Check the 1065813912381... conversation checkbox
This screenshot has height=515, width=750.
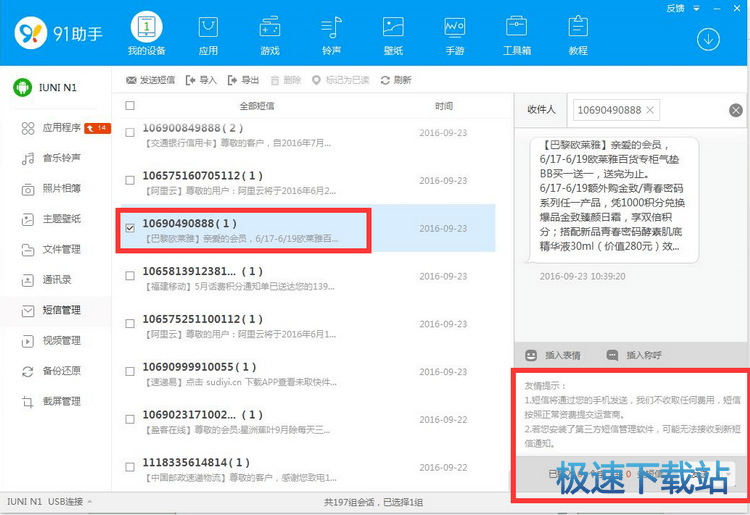tap(130, 276)
